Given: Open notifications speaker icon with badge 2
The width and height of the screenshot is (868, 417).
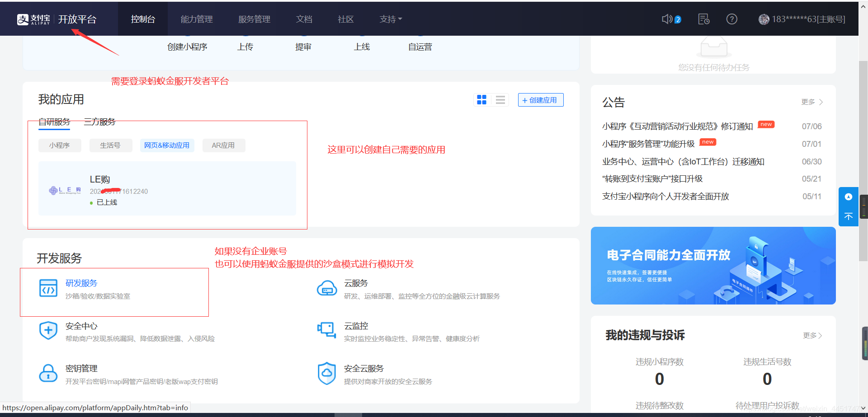Looking at the screenshot, I should [x=671, y=19].
